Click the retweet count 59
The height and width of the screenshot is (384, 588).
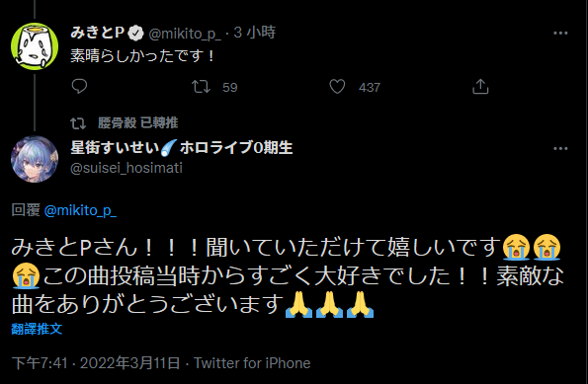click(x=230, y=87)
